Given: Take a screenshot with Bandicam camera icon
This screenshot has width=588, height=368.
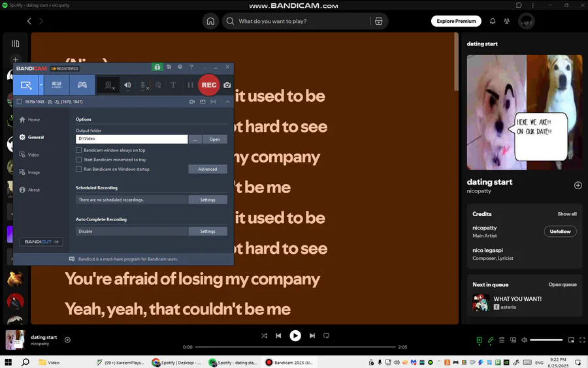Looking at the screenshot, I should coord(227,85).
